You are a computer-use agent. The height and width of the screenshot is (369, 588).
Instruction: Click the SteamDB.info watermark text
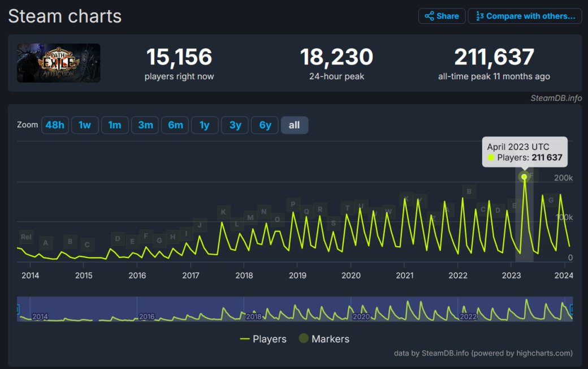tap(556, 98)
